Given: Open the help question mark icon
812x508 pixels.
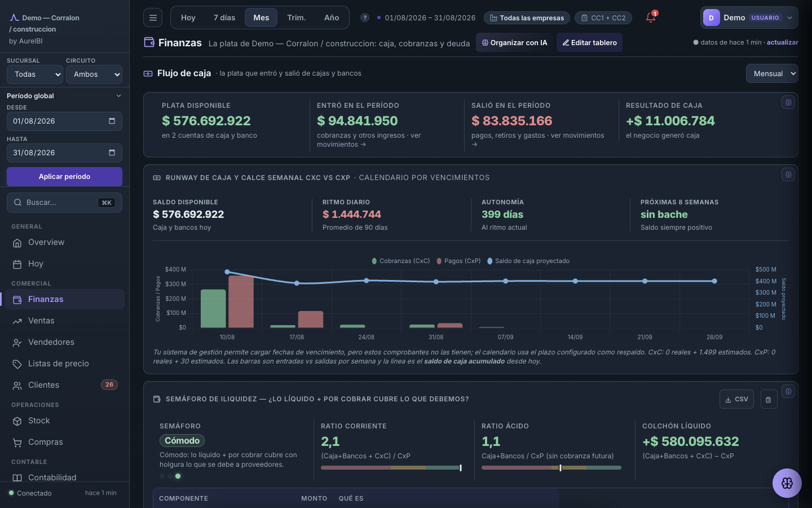Looking at the screenshot, I should (x=365, y=17).
